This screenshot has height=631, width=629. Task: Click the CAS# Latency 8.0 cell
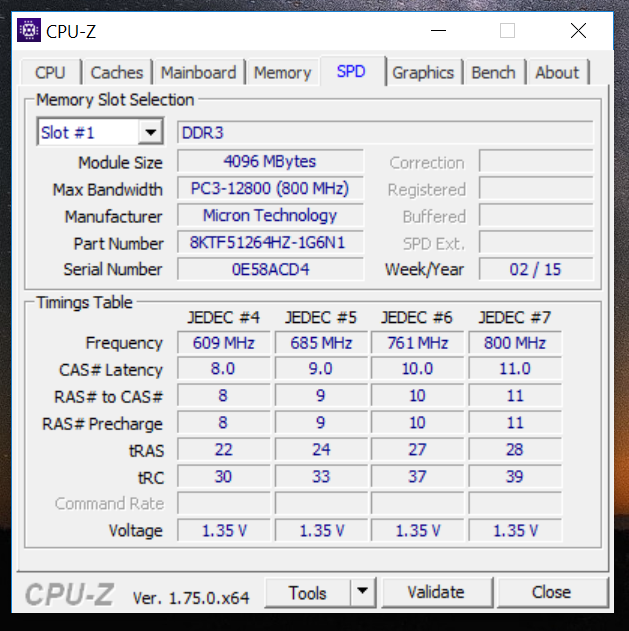(x=223, y=369)
